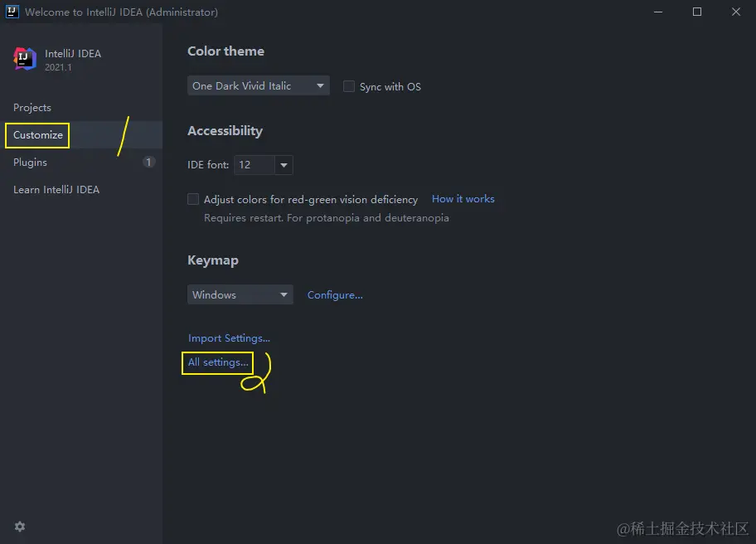
Task: Enable Sync with OS checkbox
Action: (x=349, y=86)
